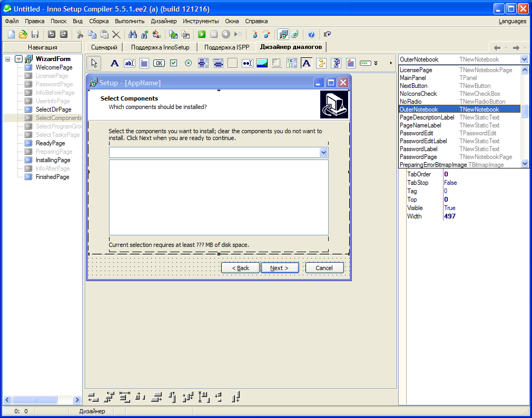Viewport: 532px width, 418px height.
Task: Toggle the form designer view toolbar button
Action: [x=283, y=34]
